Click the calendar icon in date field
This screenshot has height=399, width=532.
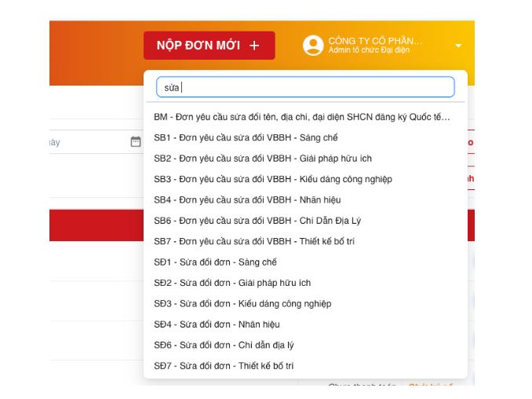pos(135,142)
